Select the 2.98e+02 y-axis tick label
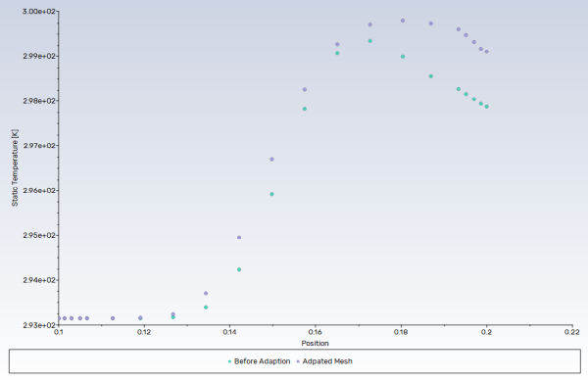Viewport: 588px width, 380px height. (39, 101)
